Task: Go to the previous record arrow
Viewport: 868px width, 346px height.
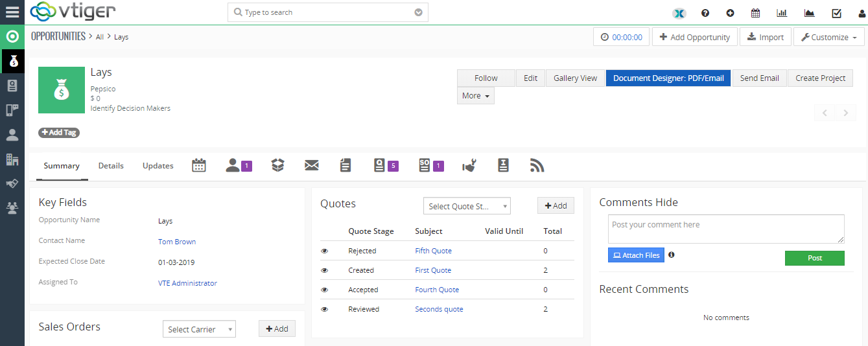Action: tap(825, 113)
